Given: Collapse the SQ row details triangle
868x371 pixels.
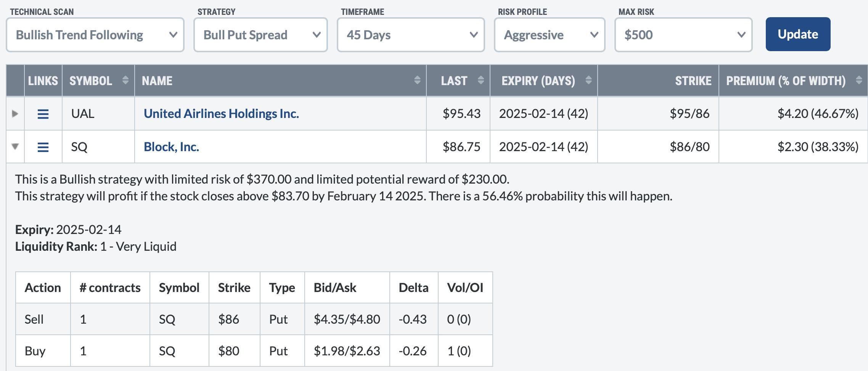Looking at the screenshot, I should [15, 147].
